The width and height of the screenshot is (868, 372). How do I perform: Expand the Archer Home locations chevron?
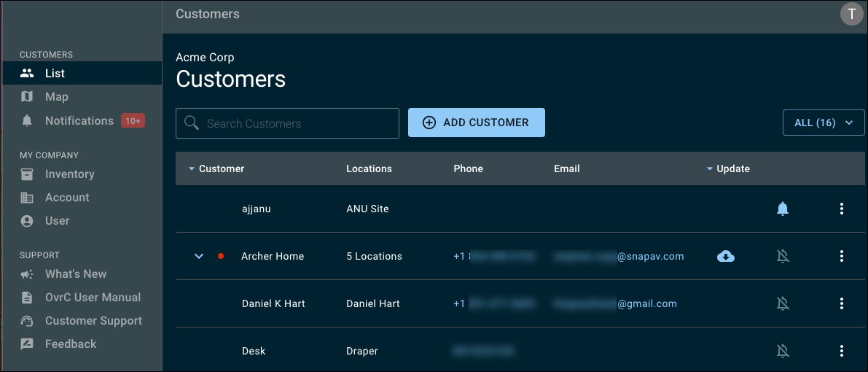pyautogui.click(x=199, y=256)
